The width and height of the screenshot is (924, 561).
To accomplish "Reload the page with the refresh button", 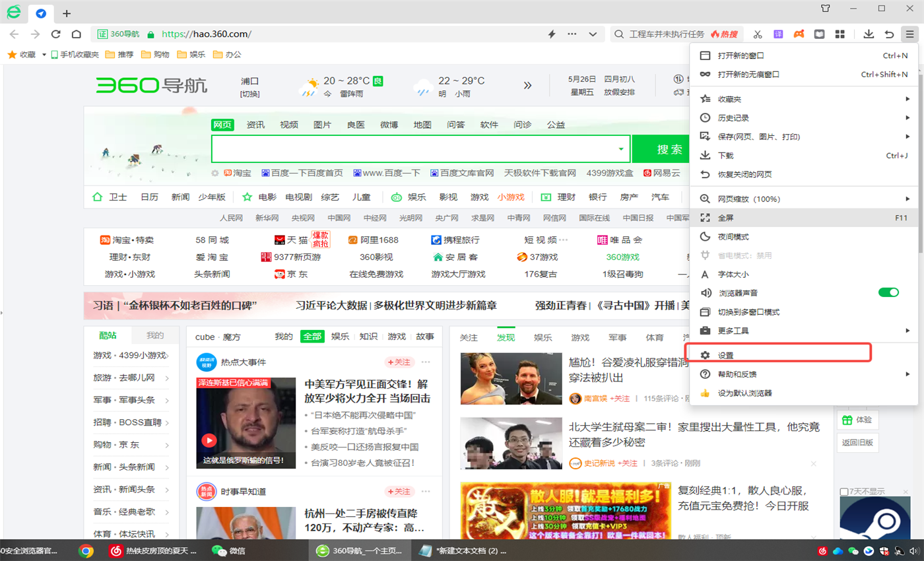I will [x=56, y=34].
